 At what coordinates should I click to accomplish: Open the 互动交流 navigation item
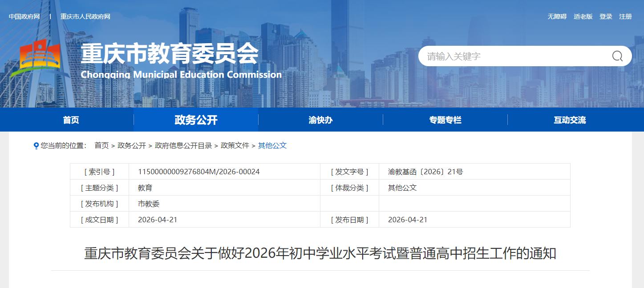[x=570, y=120]
